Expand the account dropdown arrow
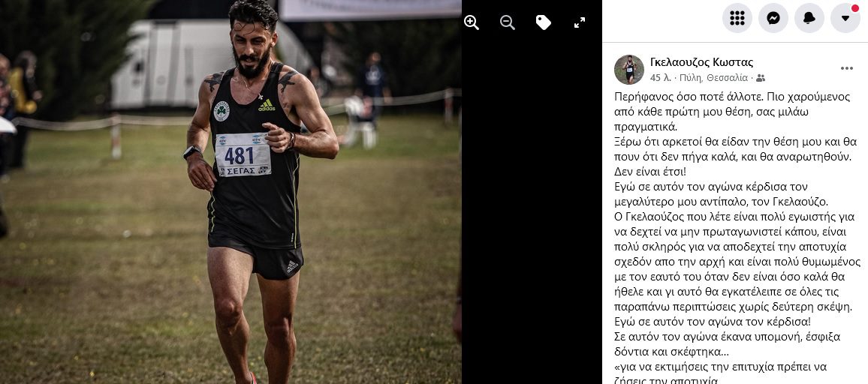This screenshot has height=384, width=868. pos(845,18)
